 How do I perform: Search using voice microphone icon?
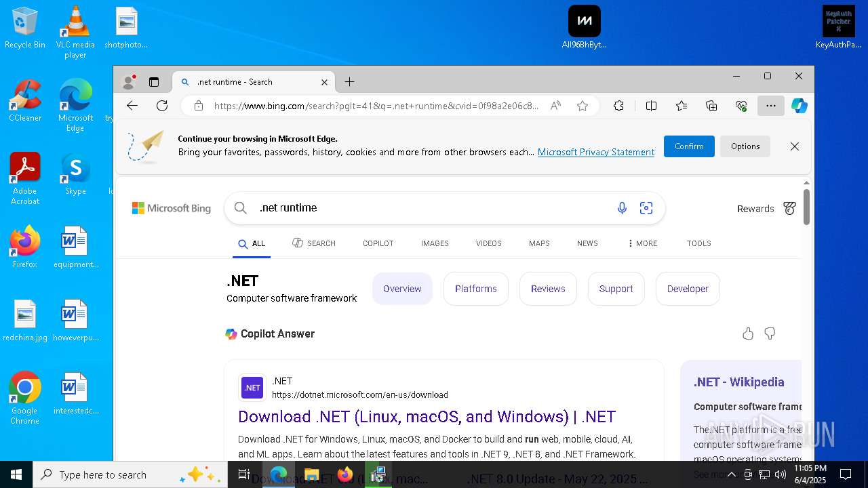point(622,208)
